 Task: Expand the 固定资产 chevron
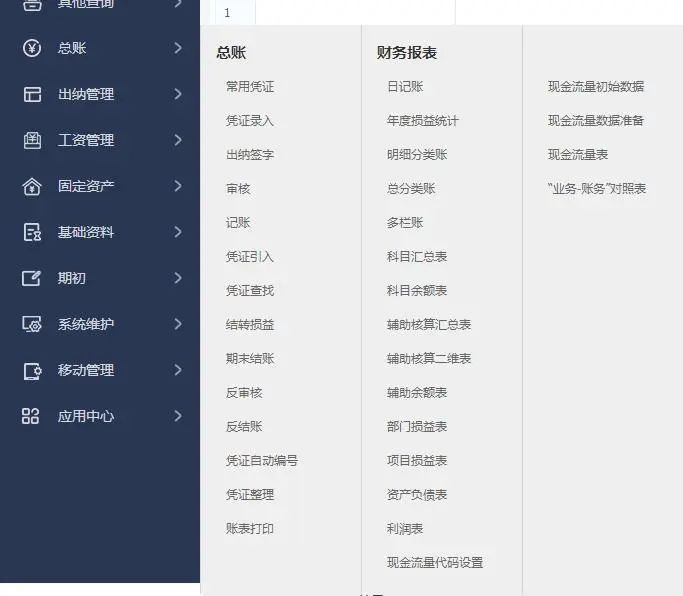click(x=178, y=186)
